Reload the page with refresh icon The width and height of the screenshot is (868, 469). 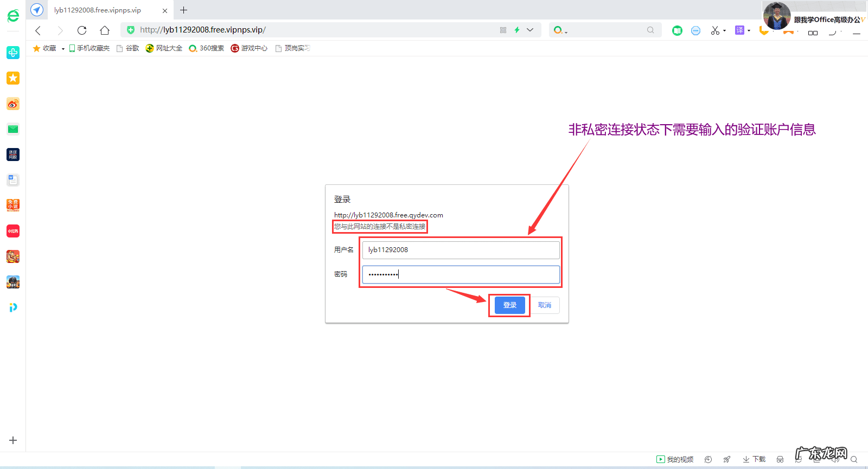82,30
